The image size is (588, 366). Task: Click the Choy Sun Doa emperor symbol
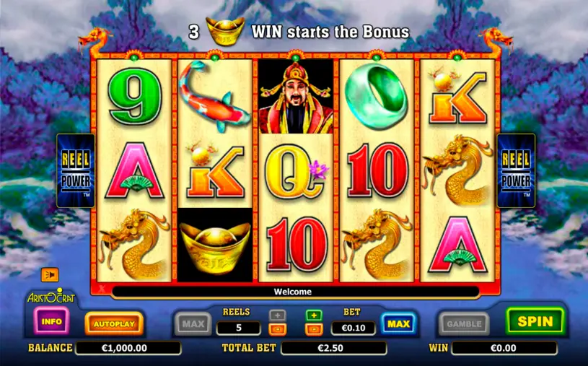click(x=296, y=96)
